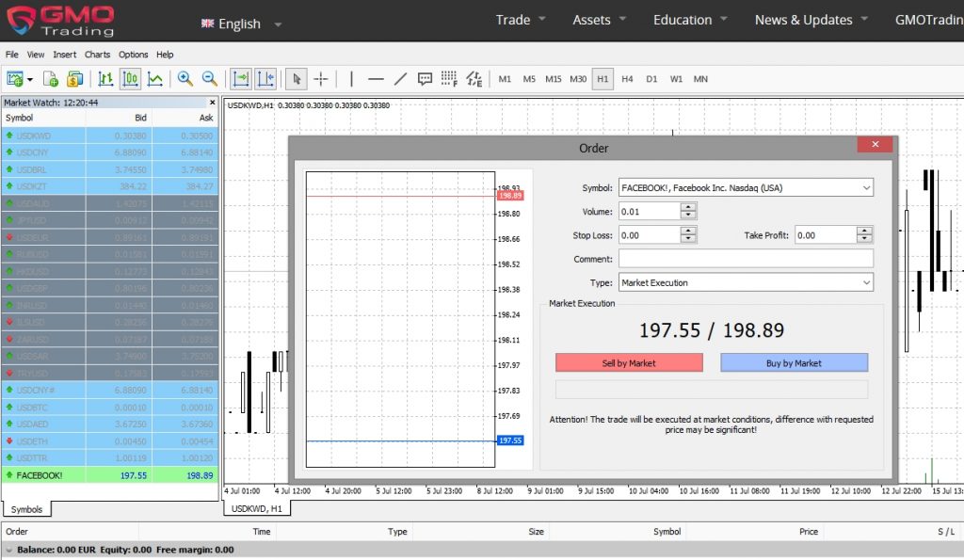This screenshot has height=560, width=964.
Task: Select the USDBTC row in Market Watch
Action: 110,407
